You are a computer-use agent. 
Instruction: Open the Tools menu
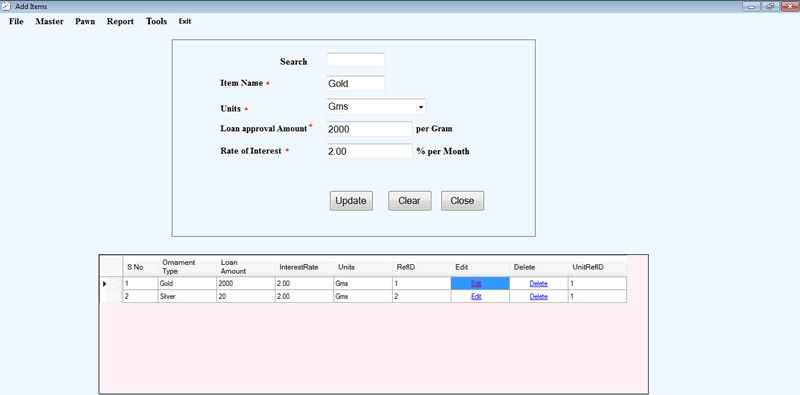coord(156,21)
